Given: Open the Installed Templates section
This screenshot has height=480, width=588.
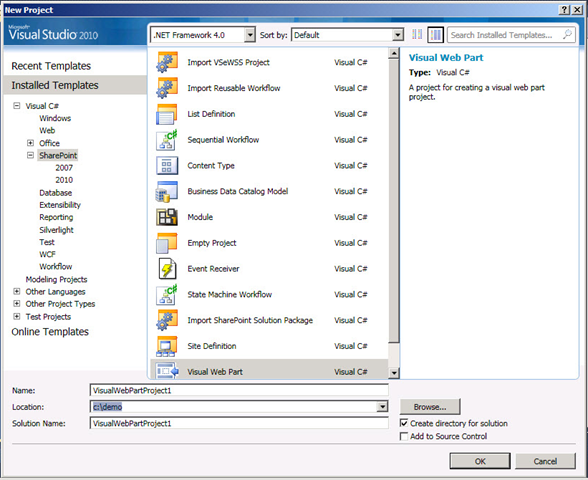Looking at the screenshot, I should click(x=75, y=85).
